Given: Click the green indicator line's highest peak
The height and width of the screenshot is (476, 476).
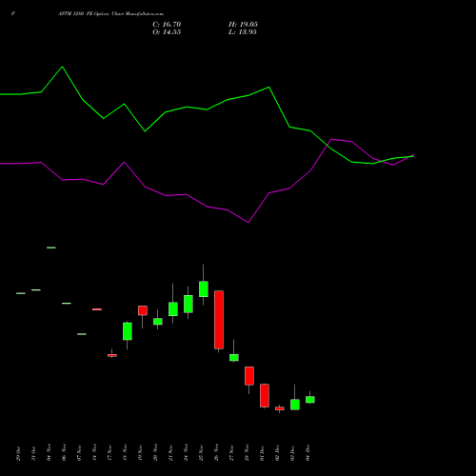Looking at the screenshot, I should (62, 67).
